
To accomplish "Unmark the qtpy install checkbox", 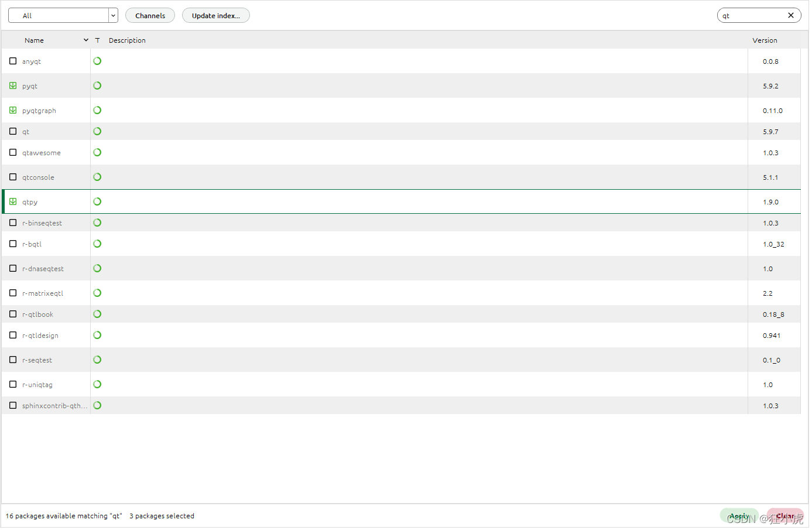I will click(13, 201).
